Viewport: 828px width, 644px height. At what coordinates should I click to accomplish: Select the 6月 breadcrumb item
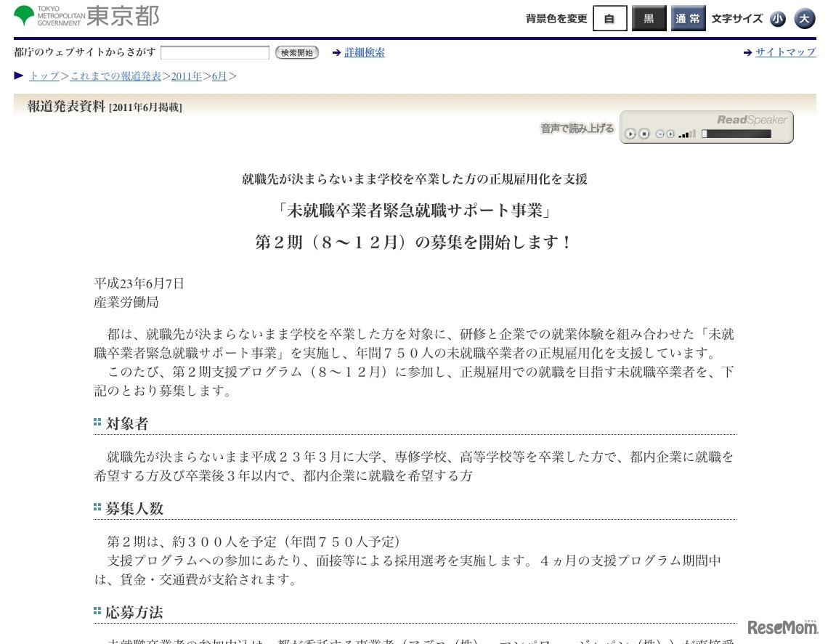219,76
